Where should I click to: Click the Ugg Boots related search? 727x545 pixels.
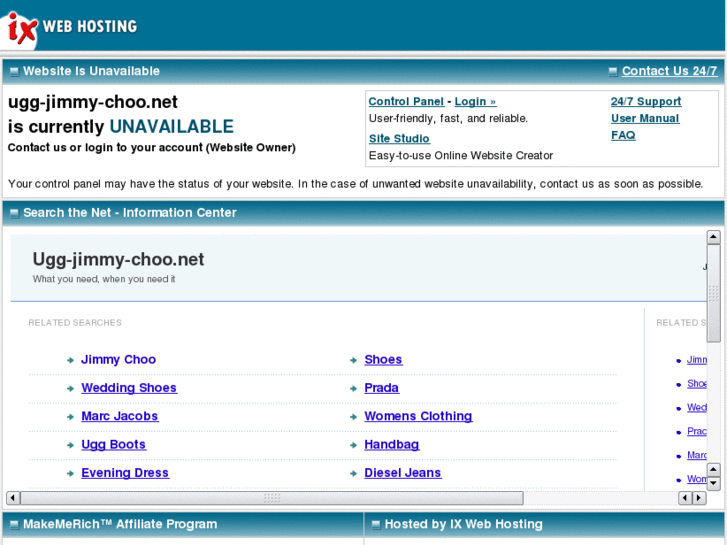(x=114, y=444)
